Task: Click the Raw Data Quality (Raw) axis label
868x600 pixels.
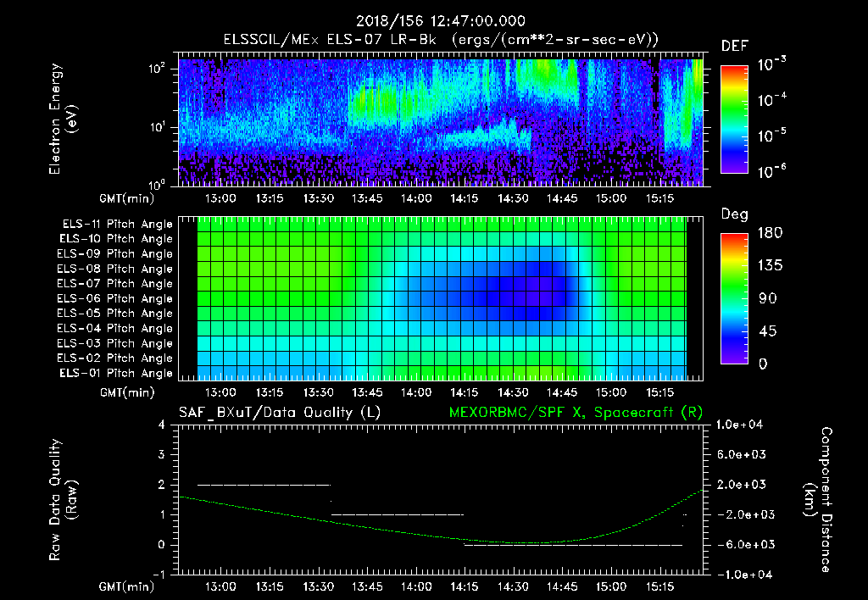Action: (63, 500)
